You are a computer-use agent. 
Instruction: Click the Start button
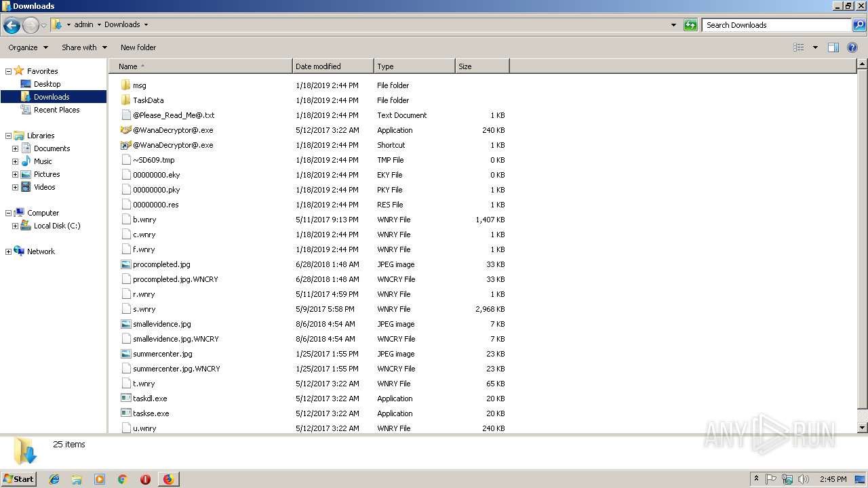point(19,479)
